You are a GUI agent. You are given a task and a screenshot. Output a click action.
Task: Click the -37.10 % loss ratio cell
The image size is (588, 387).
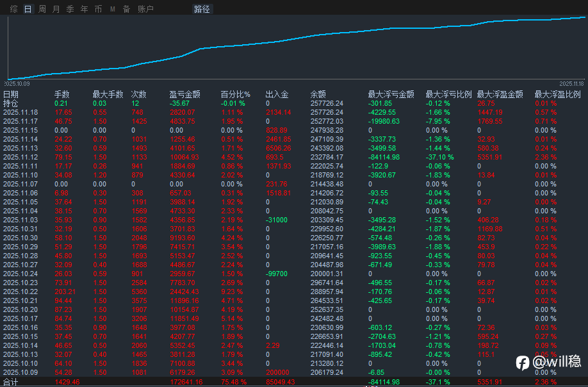point(439,157)
